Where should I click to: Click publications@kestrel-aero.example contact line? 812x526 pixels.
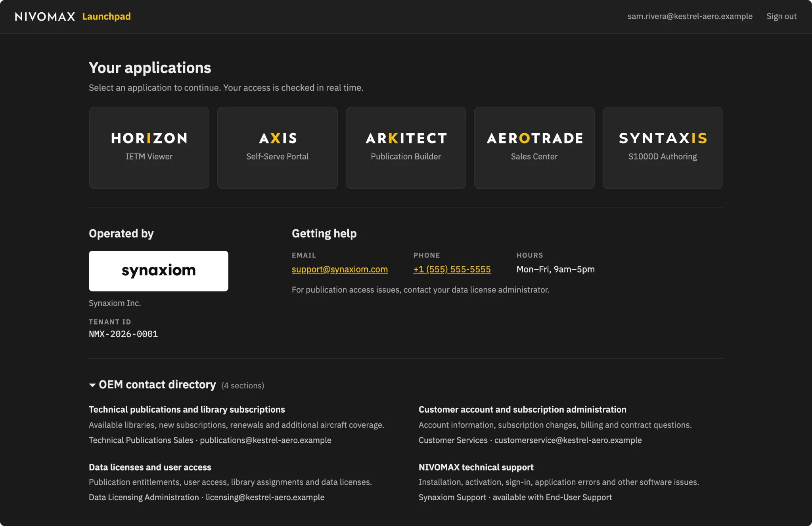click(210, 440)
